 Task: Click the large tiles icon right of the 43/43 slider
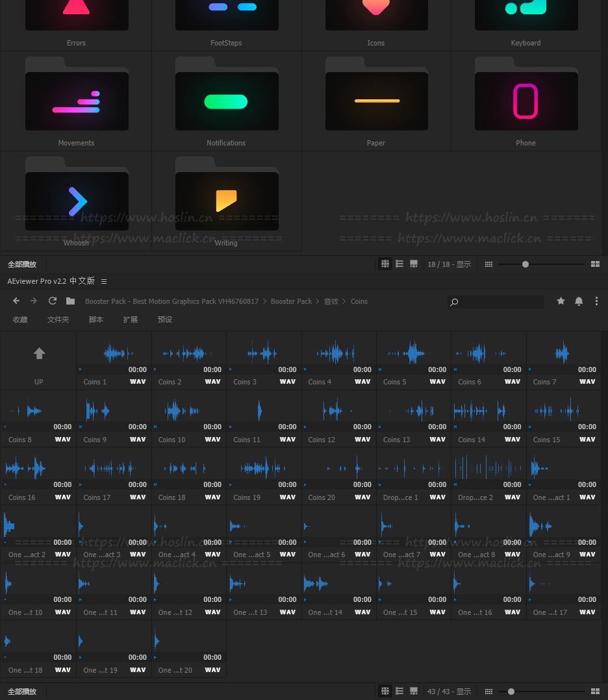pyautogui.click(x=595, y=692)
